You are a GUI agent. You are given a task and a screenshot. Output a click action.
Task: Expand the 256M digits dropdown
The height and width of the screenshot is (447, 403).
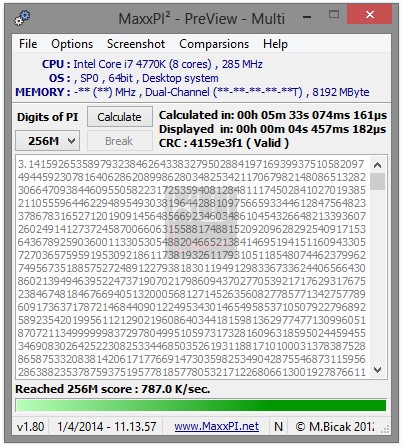pos(48,141)
